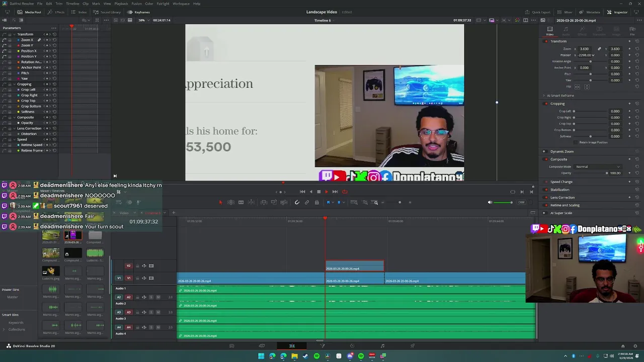The height and width of the screenshot is (362, 644).
Task: Open the Inspector panel button in top bar
Action: pos(617,12)
